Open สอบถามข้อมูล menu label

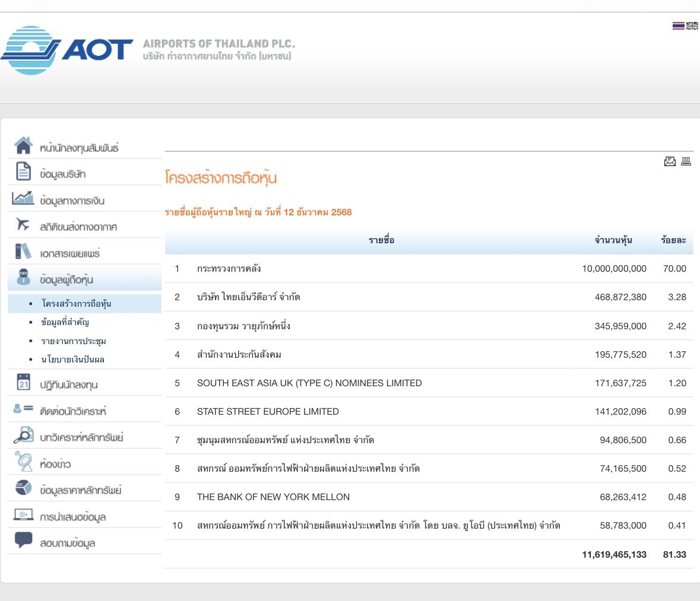pyautogui.click(x=68, y=543)
